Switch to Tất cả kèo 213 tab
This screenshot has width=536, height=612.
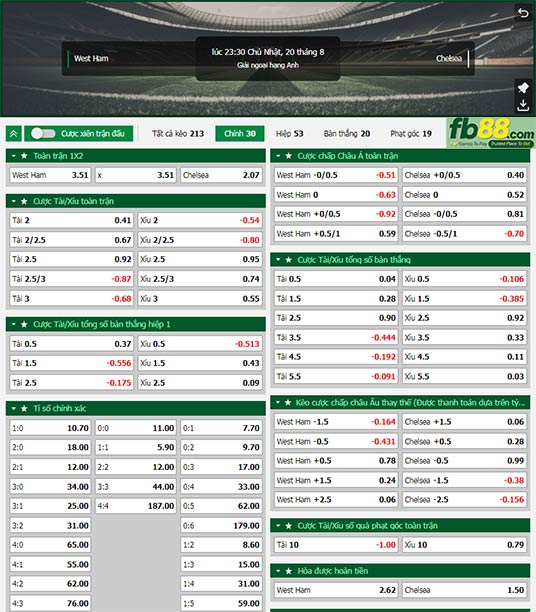click(x=178, y=134)
